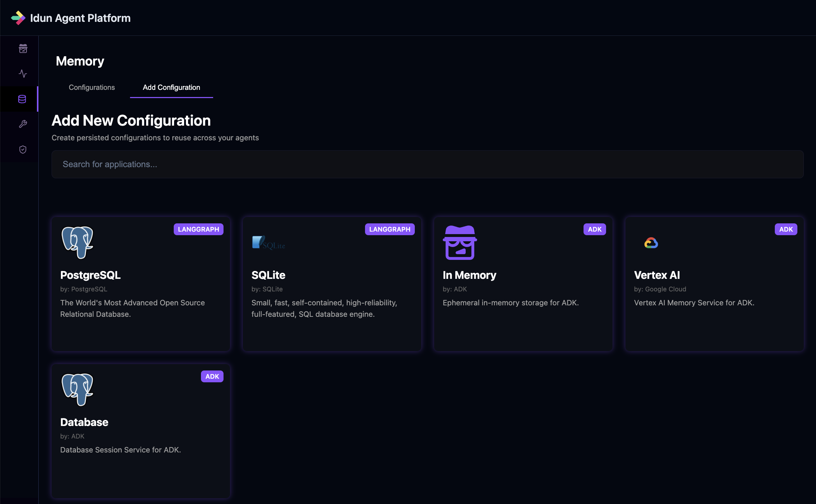Viewport: 816px width, 504px height.
Task: Click the PostgreSQL elephant logo
Action: (x=77, y=242)
